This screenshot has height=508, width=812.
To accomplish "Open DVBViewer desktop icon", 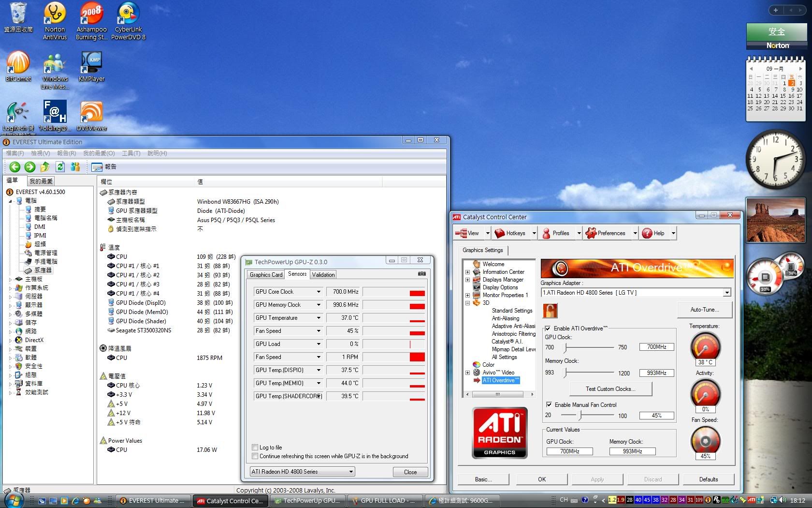I will point(91,116).
